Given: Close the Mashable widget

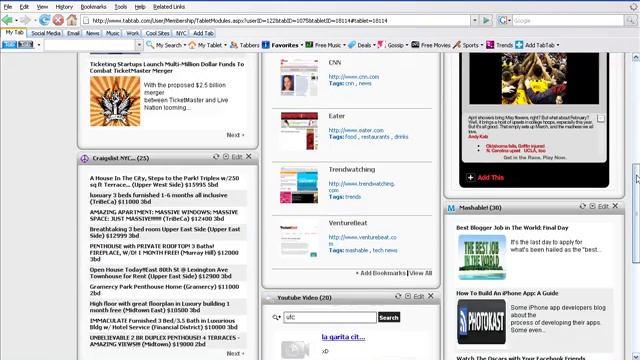Looking at the screenshot, I should tap(615, 206).
